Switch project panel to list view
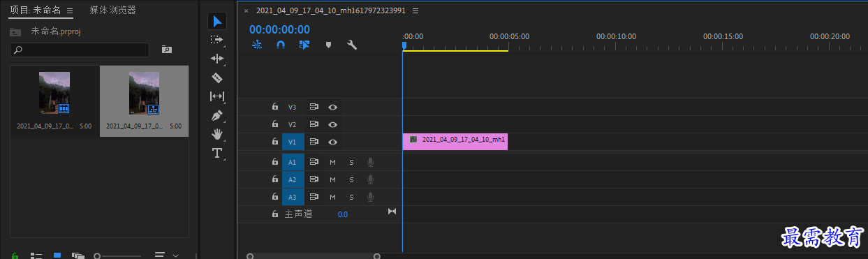 [x=36, y=256]
